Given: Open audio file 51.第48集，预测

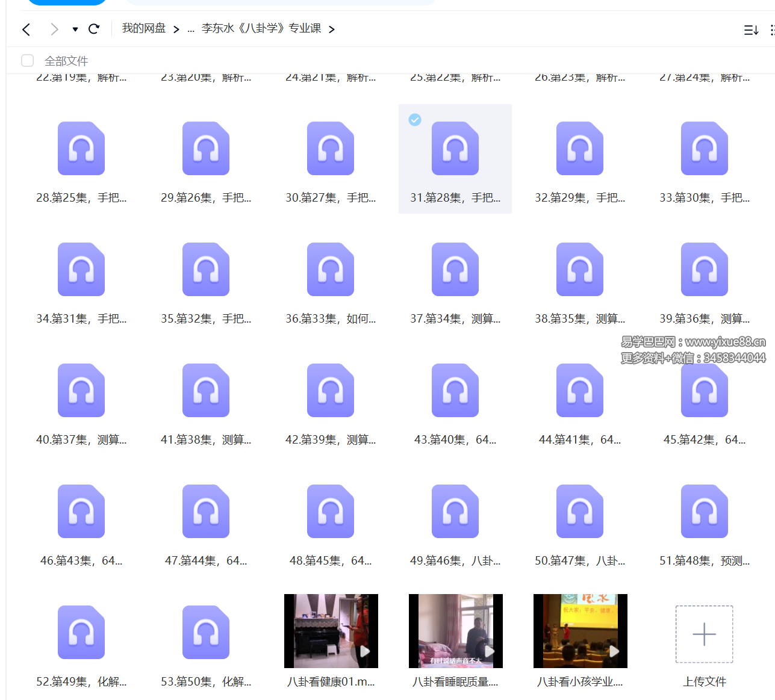Looking at the screenshot, I should pos(705,512).
